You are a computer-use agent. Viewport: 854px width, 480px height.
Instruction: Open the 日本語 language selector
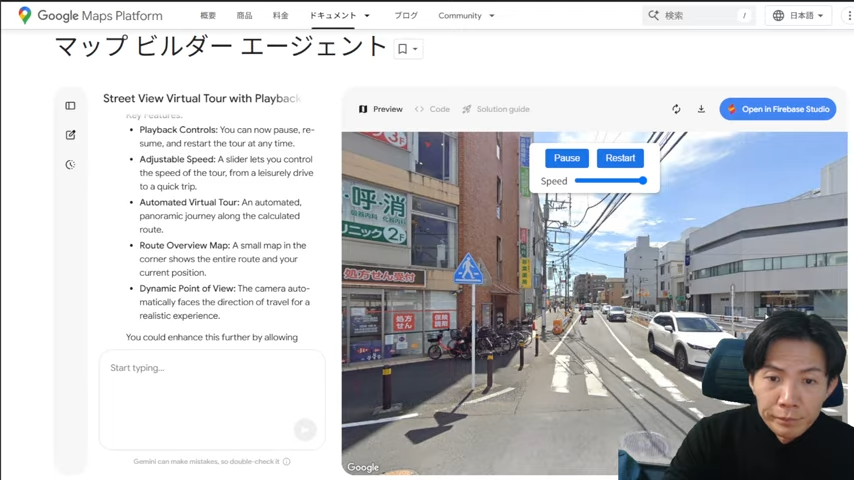tap(799, 16)
